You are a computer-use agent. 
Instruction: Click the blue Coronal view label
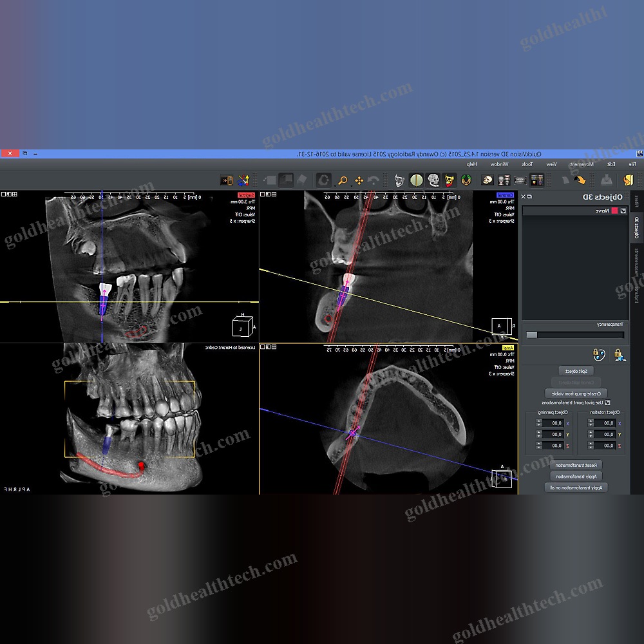[x=506, y=196]
